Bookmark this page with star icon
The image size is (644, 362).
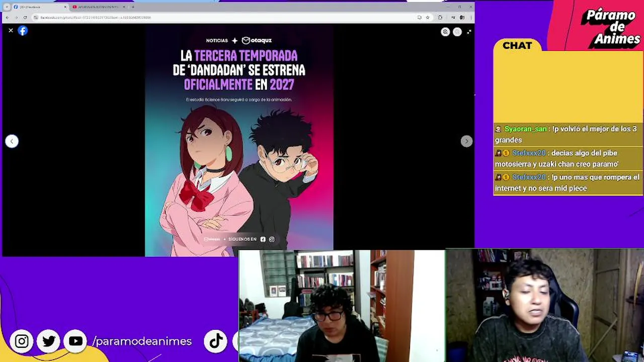(x=428, y=17)
